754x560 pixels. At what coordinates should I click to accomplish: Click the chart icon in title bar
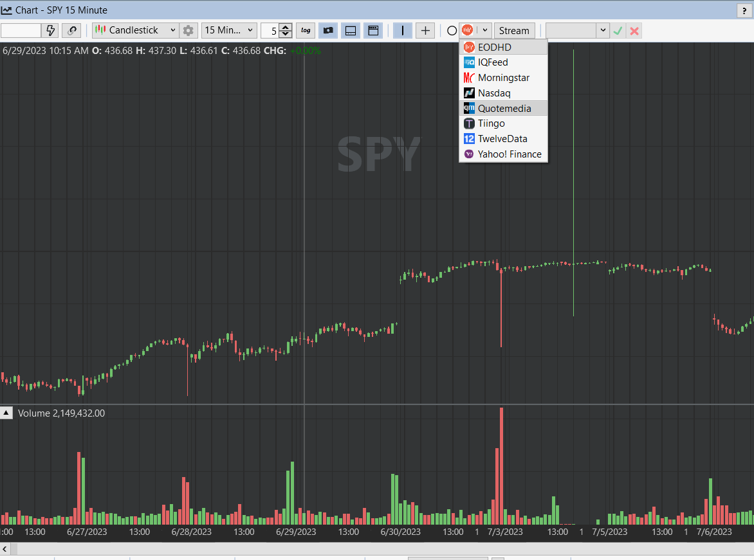6,10
